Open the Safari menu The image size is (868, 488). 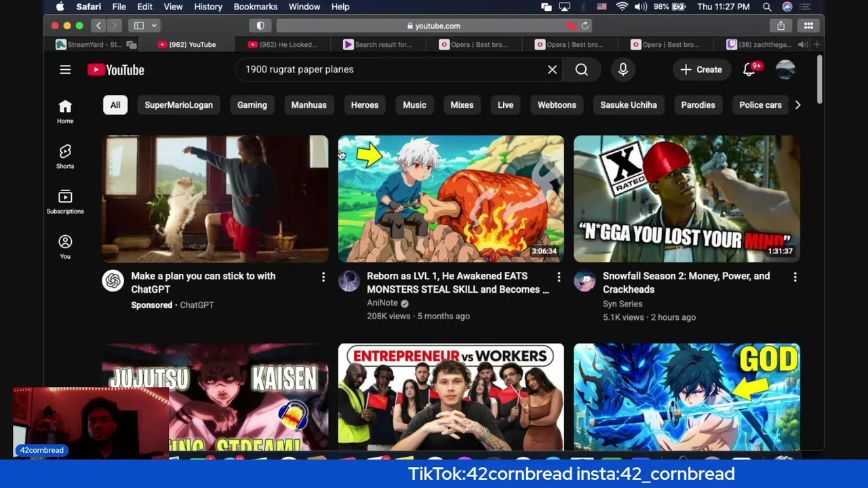coord(89,7)
